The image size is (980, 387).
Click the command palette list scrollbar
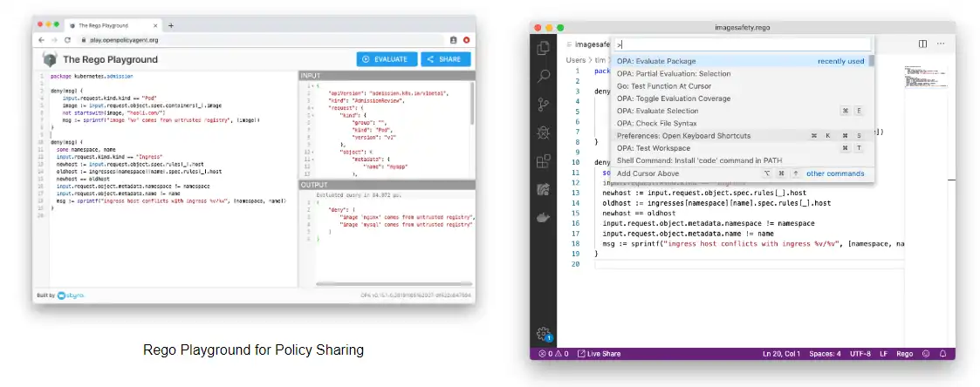(x=871, y=60)
